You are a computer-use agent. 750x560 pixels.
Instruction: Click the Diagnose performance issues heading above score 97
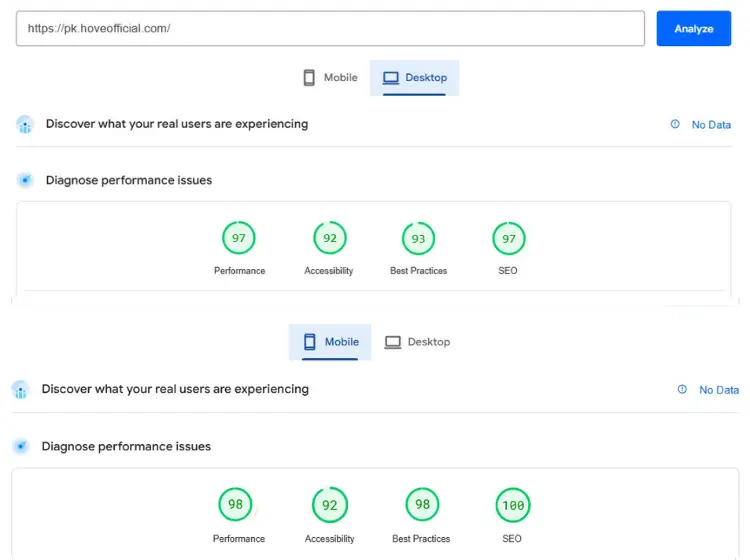129,181
